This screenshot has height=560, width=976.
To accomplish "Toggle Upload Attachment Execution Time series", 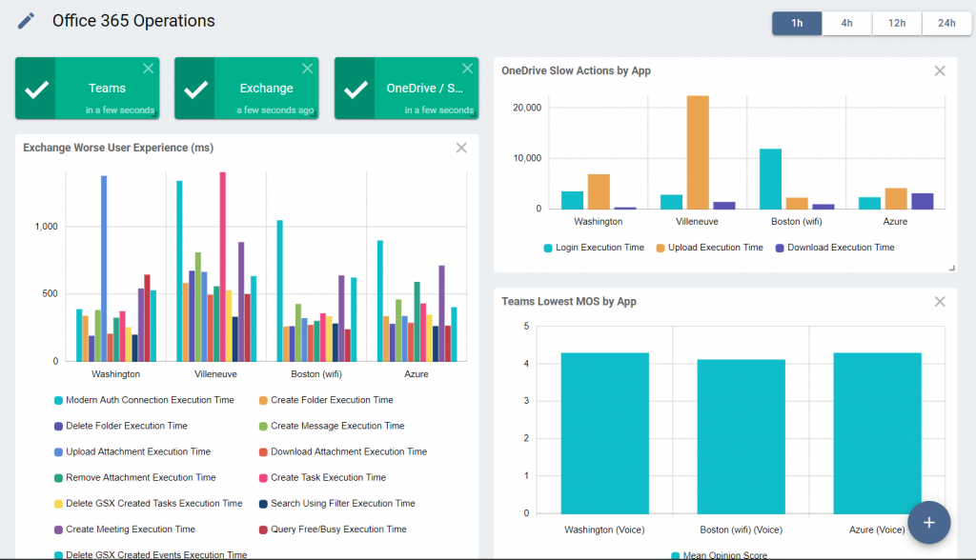I will [132, 451].
